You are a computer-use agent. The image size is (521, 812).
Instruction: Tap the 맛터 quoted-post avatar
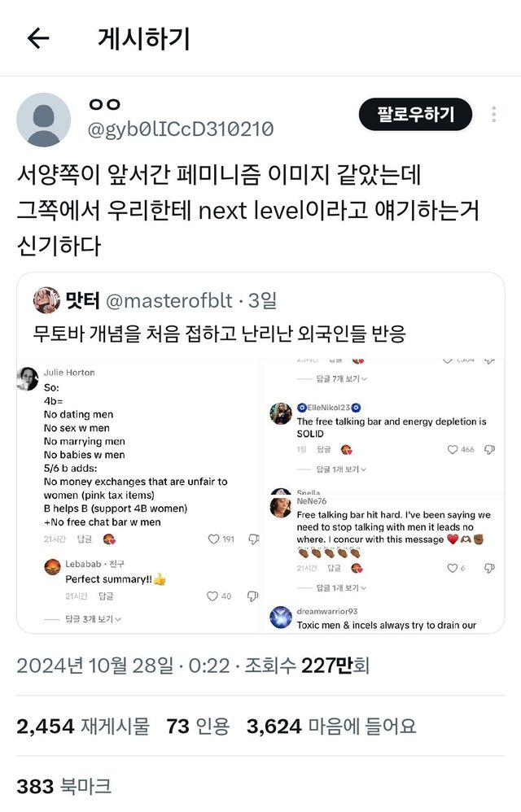coord(46,300)
